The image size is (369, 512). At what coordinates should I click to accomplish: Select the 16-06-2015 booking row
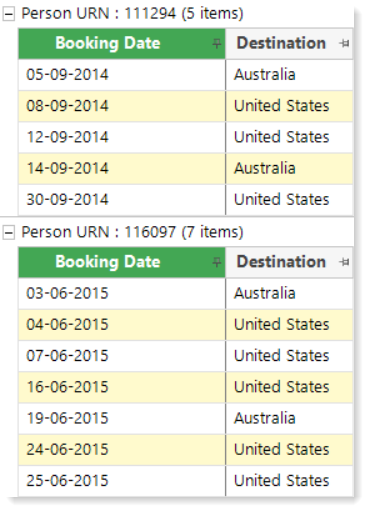186,387
